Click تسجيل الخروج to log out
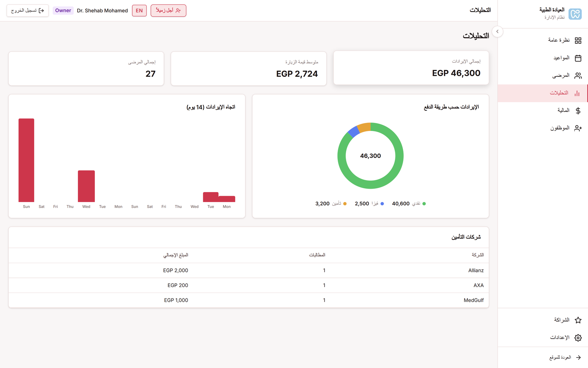 (x=27, y=10)
